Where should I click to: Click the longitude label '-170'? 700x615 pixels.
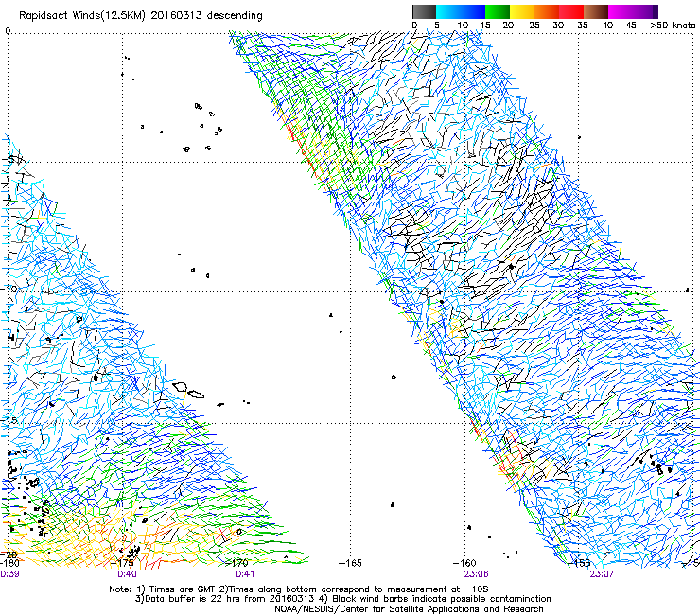236,562
